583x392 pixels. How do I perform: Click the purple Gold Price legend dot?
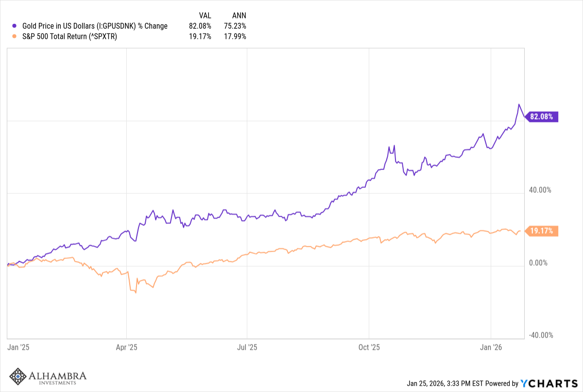[x=15, y=26]
